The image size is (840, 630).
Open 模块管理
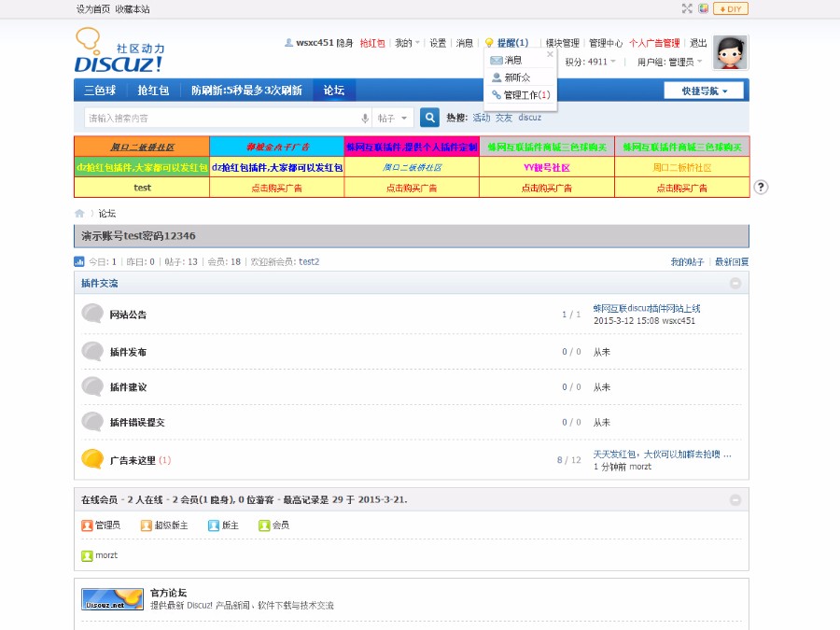pyautogui.click(x=563, y=43)
